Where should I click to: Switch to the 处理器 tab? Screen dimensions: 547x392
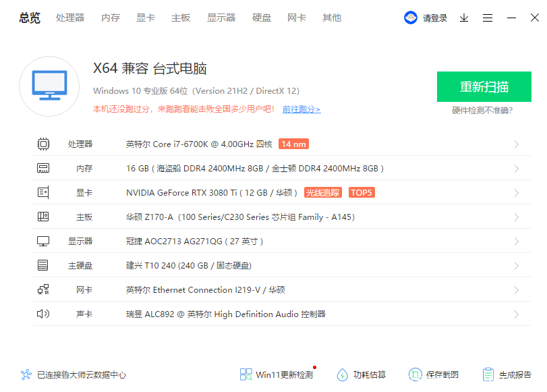click(x=70, y=18)
